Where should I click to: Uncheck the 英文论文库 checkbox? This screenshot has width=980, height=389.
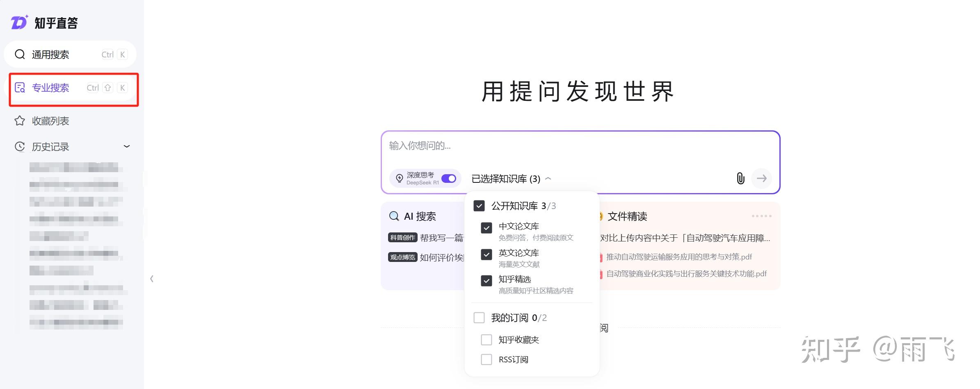[487, 255]
